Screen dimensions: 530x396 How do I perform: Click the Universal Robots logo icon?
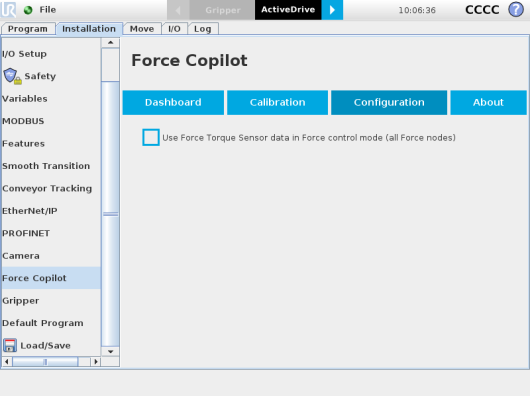[8, 9]
